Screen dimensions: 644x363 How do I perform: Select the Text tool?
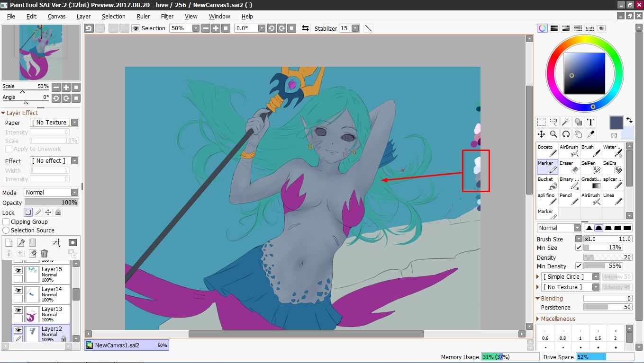590,122
